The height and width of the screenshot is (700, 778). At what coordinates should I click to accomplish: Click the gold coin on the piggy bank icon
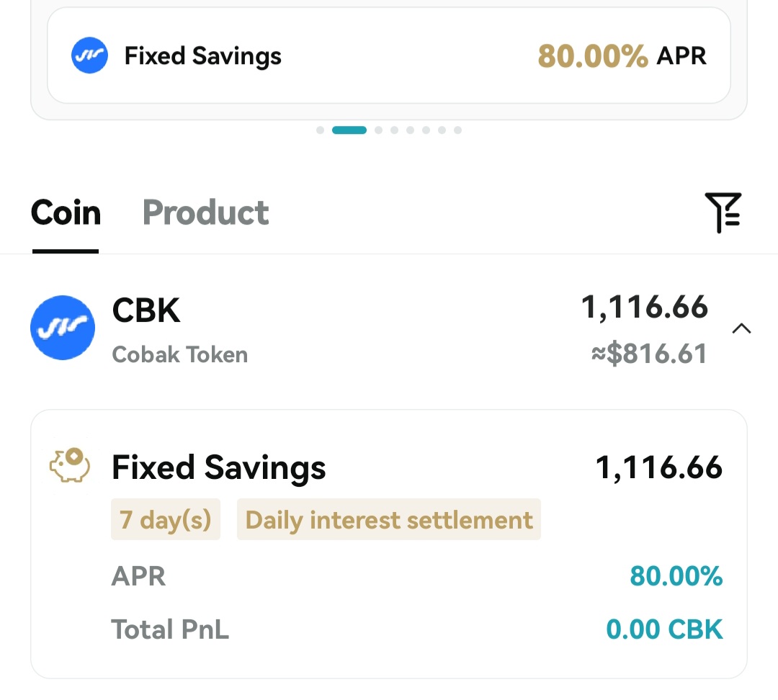(73, 457)
